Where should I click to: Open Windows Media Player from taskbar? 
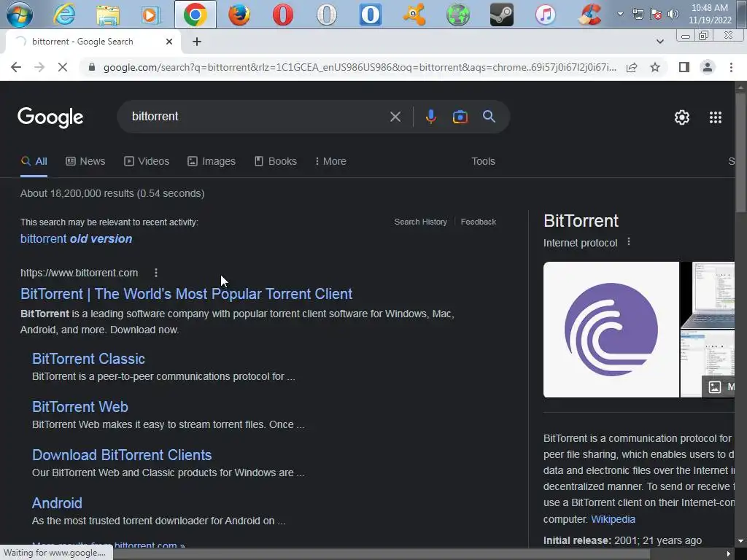coord(151,15)
